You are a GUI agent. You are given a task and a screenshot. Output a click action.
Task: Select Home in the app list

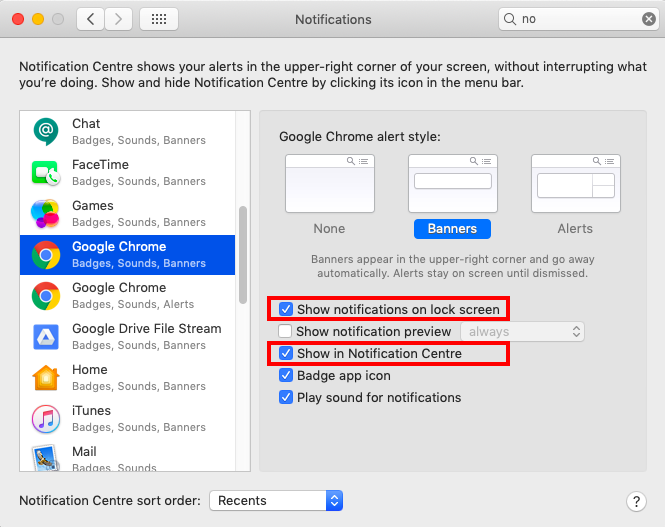127,378
